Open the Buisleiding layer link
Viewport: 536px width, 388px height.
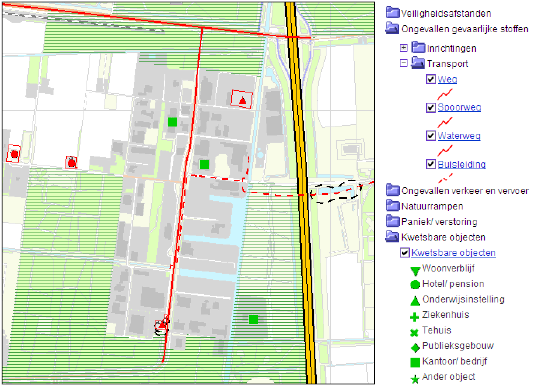461,164
